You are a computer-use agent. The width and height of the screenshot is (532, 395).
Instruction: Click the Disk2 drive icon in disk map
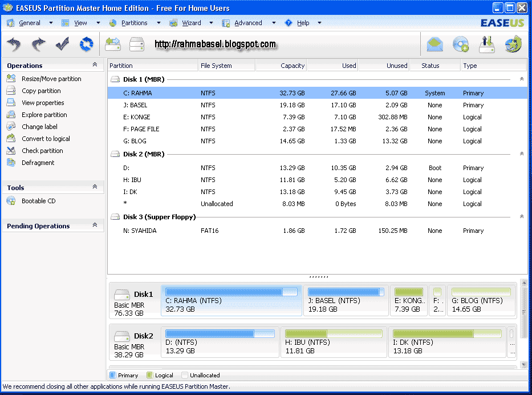coord(122,336)
